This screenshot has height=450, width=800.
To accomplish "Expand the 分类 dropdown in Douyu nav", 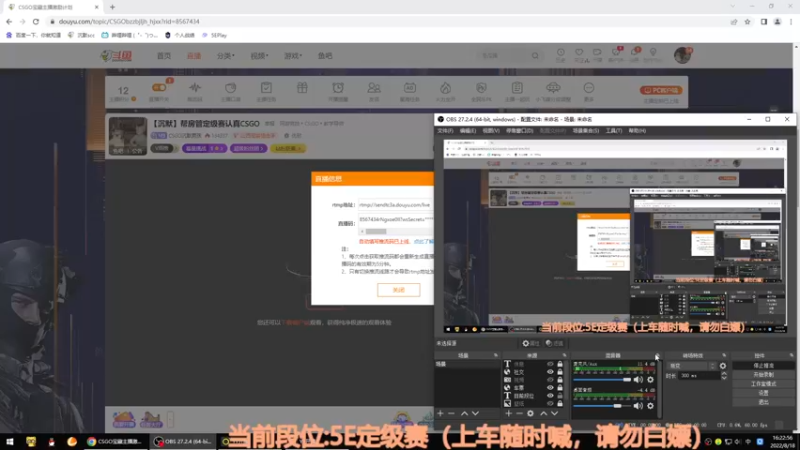I will pyautogui.click(x=226, y=56).
